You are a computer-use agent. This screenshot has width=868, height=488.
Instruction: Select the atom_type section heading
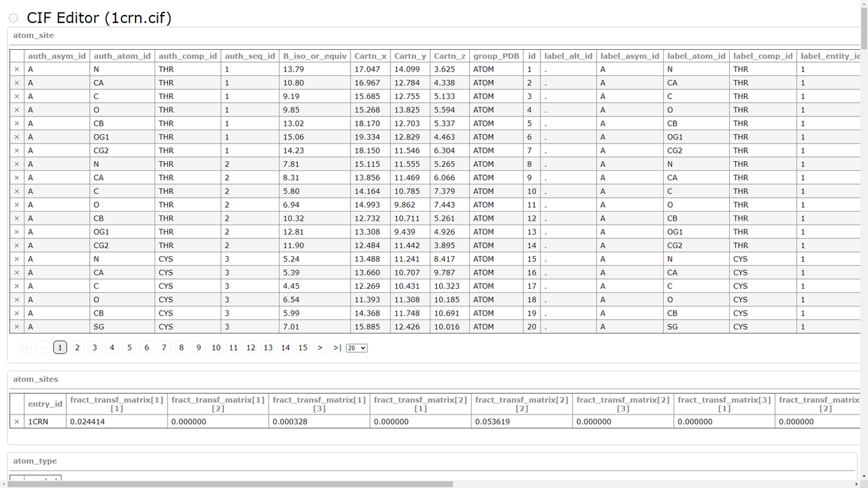point(35,461)
